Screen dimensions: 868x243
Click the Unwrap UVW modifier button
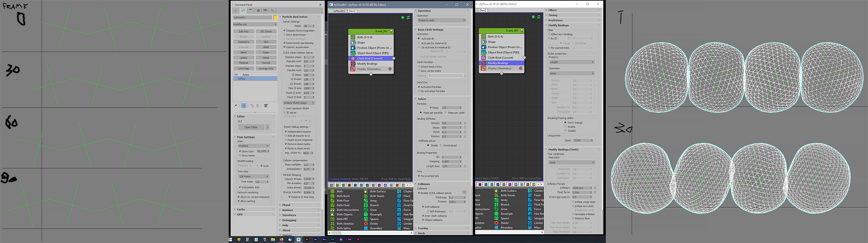[266, 68]
